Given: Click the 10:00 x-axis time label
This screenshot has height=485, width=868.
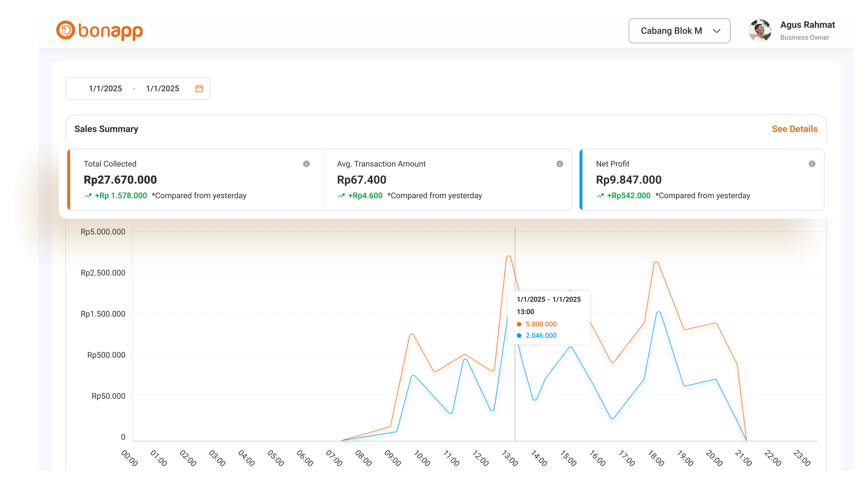Looking at the screenshot, I should [x=422, y=458].
